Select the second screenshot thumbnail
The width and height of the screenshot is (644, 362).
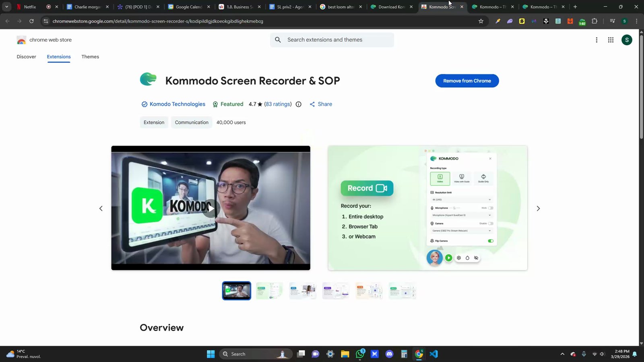270,291
